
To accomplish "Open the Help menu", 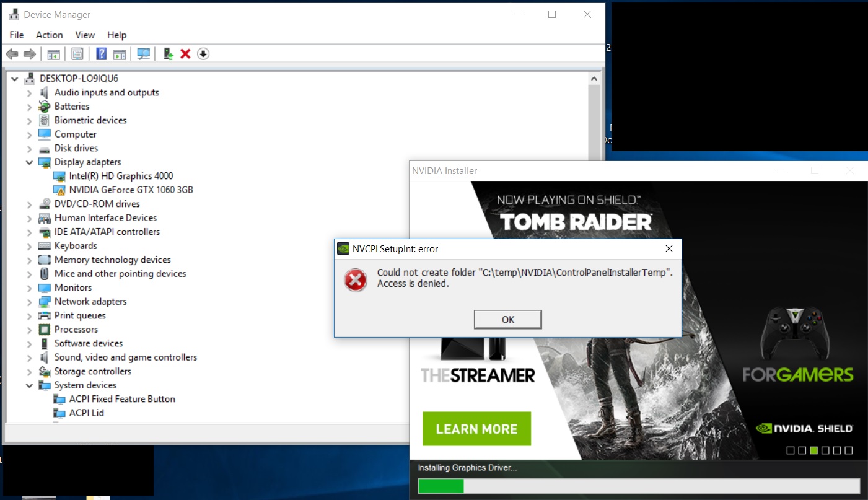I will click(x=116, y=35).
